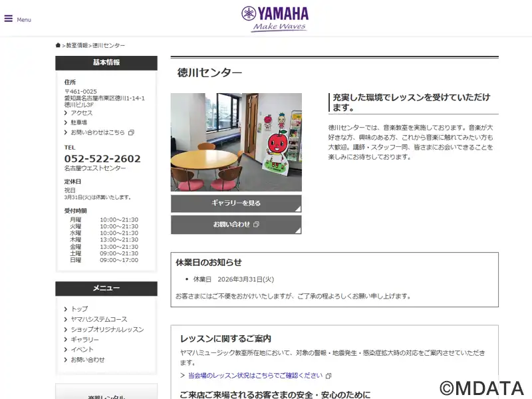Click the chevron before ヤマハシステムコース

pyautogui.click(x=66, y=319)
